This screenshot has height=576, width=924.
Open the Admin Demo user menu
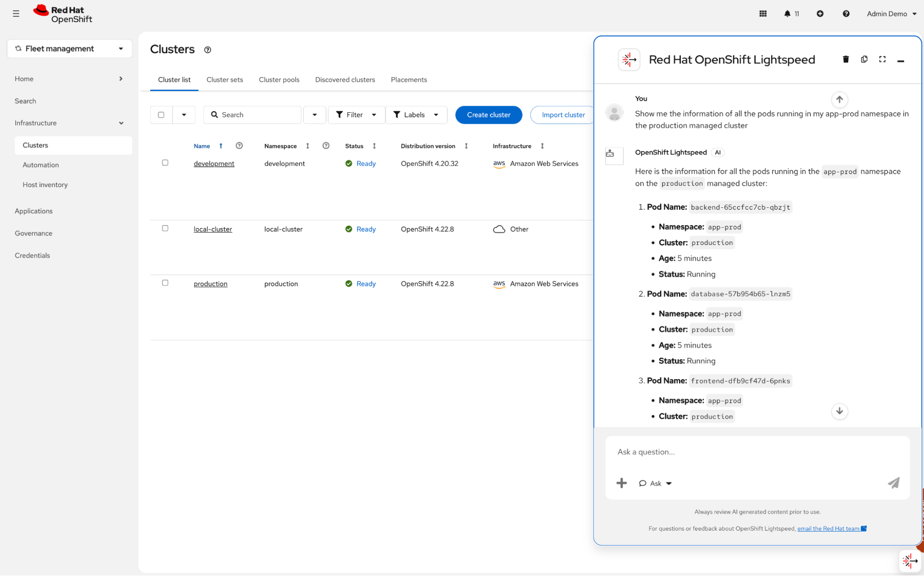coord(892,14)
